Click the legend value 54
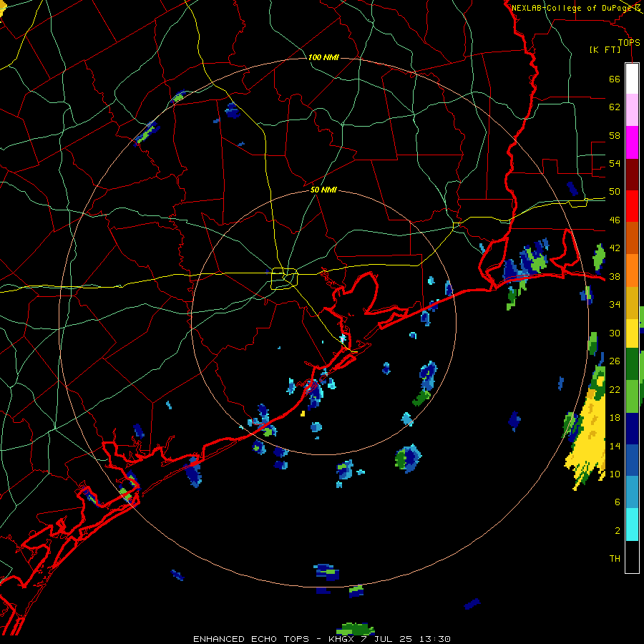 coord(615,163)
